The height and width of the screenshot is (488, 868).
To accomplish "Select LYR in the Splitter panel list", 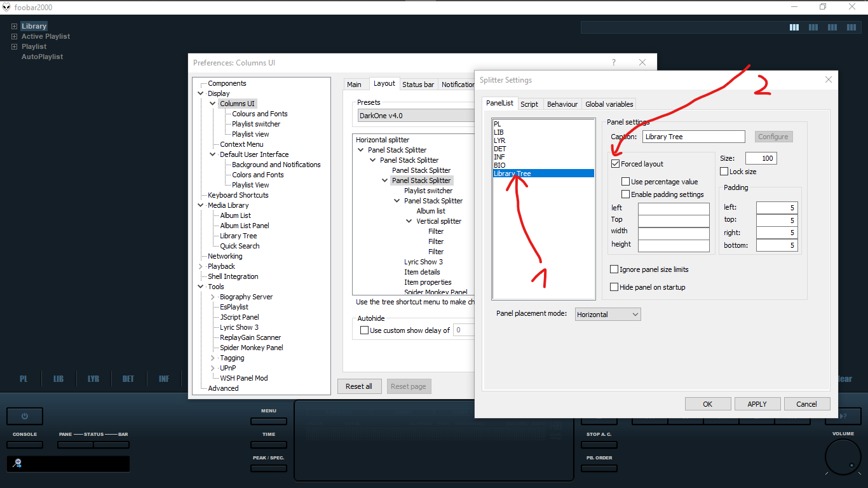I will 499,140.
